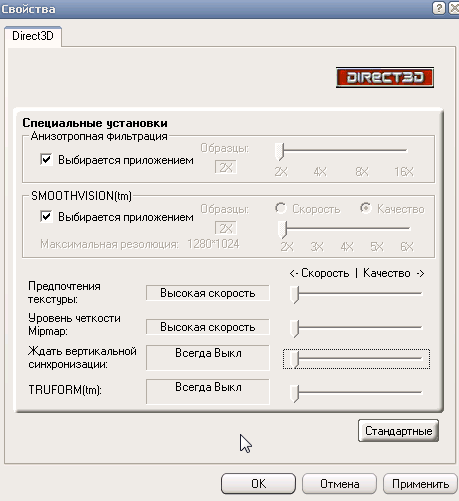Select the Скорость radio button
Image resolution: width=459 pixels, height=501 pixels.
(281, 208)
